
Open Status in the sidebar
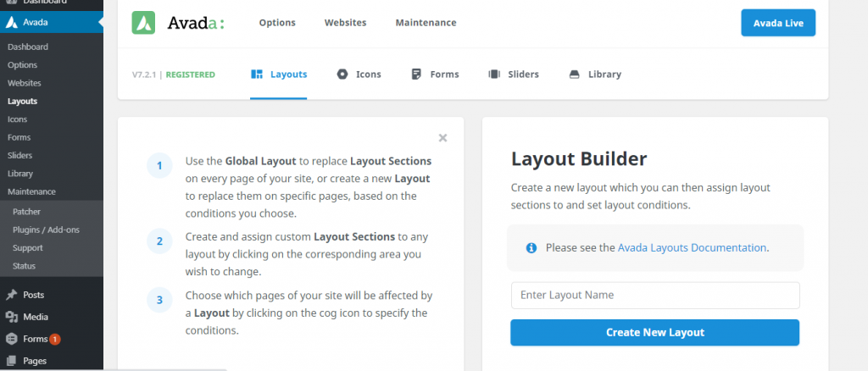24,266
